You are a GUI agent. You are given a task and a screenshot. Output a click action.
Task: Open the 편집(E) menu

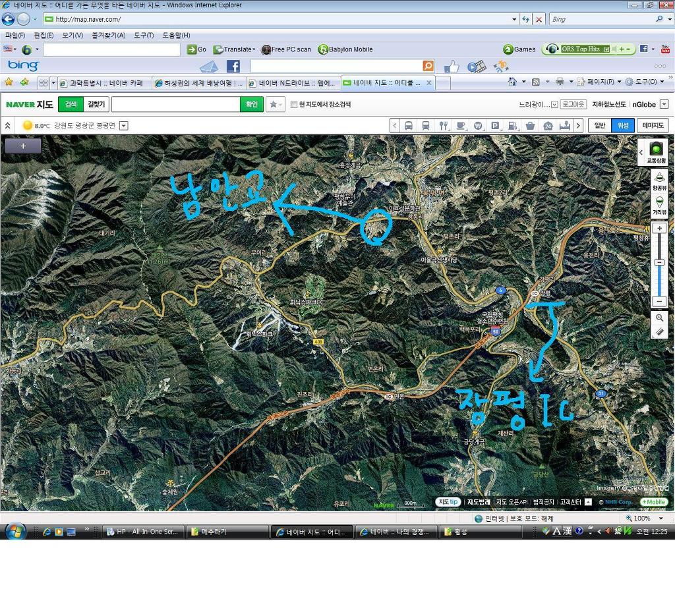pyautogui.click(x=44, y=36)
